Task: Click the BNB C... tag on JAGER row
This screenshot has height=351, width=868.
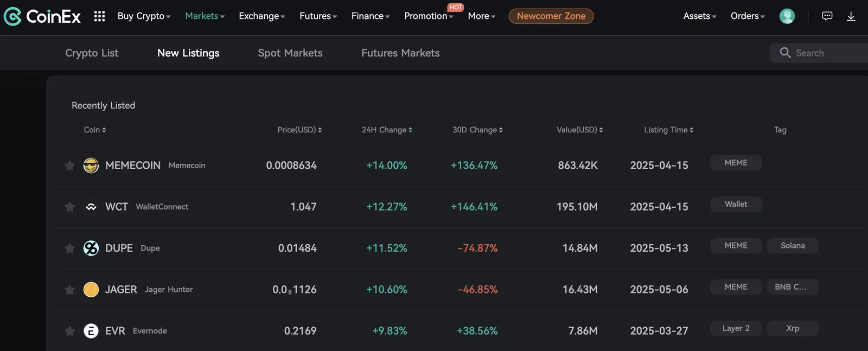Action: pos(793,287)
